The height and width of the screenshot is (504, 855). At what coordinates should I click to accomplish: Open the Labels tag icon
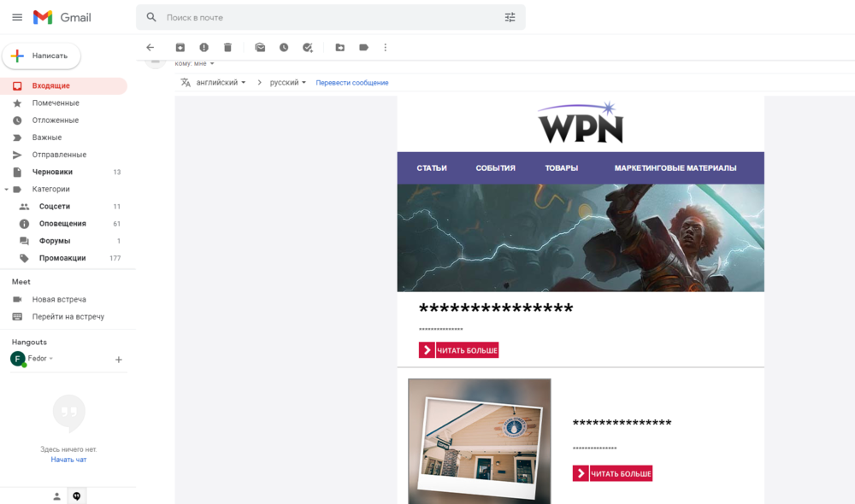363,48
